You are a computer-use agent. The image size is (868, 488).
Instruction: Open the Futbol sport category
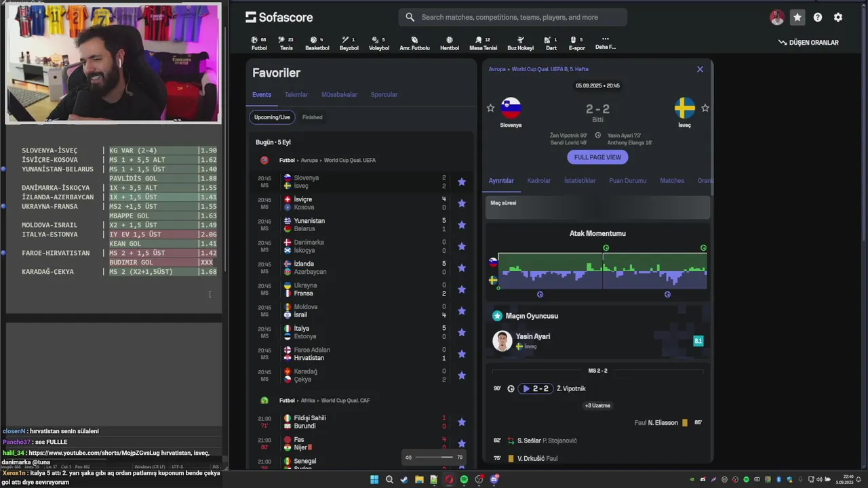click(259, 43)
